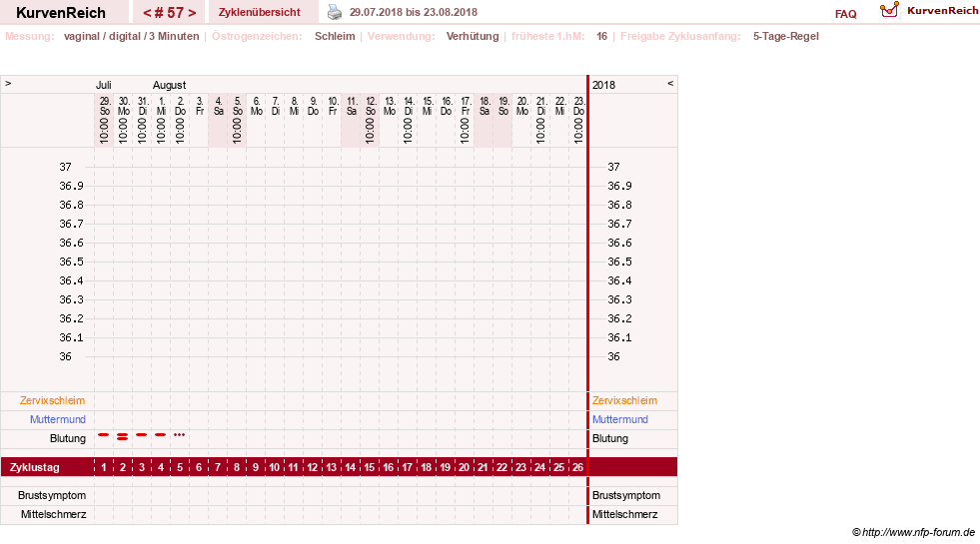This screenshot has width=980, height=544.
Task: Click the bleeding mark on cycle day 1
Action: coord(104,434)
